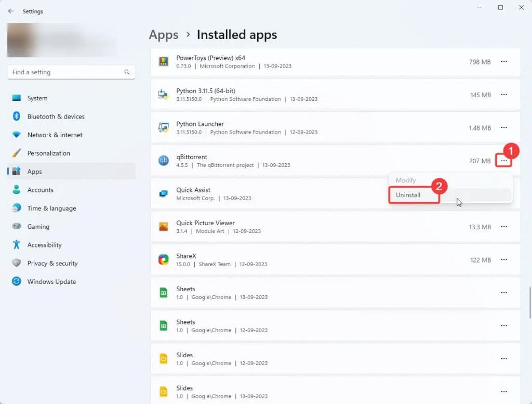Go to Bluetooth & devices settings
This screenshot has height=404, width=532.
tap(71, 116)
